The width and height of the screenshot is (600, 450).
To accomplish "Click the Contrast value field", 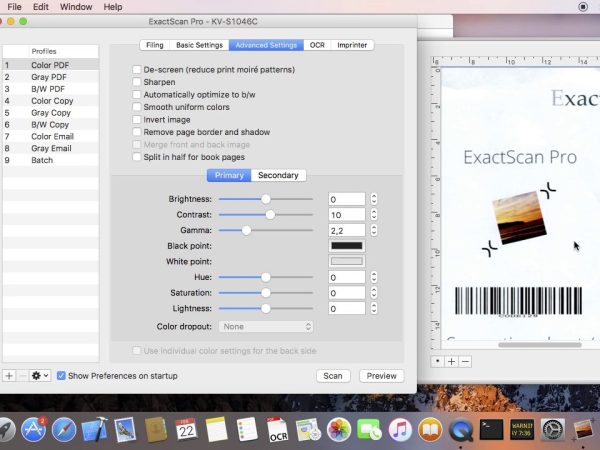I will (347, 215).
